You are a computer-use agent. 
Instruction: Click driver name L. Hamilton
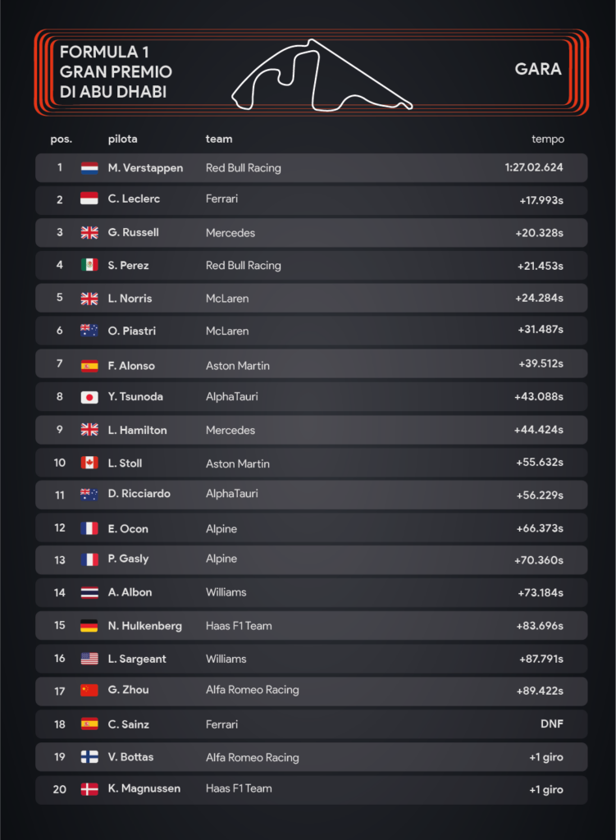[x=137, y=430]
